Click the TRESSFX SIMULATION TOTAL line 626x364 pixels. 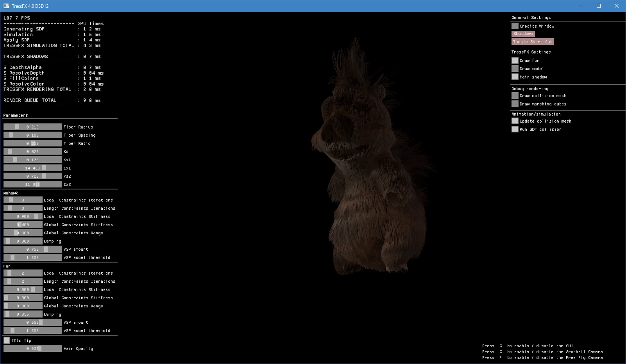[x=52, y=45]
